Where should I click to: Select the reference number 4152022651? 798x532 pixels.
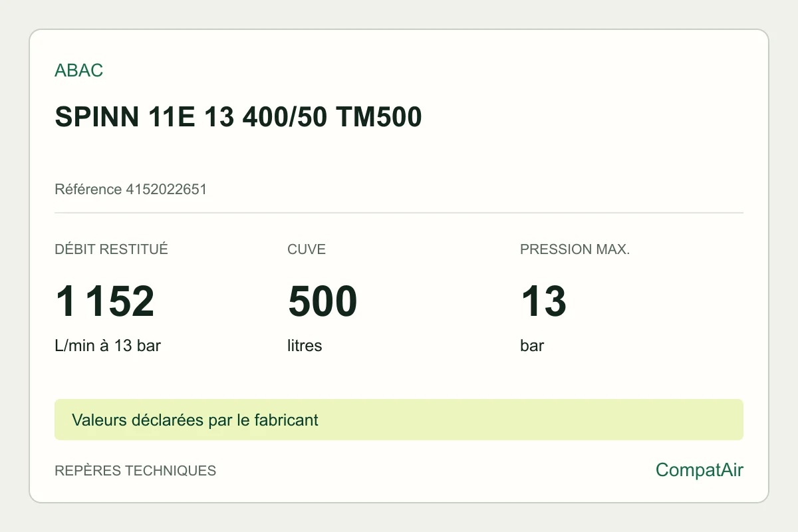click(x=166, y=190)
